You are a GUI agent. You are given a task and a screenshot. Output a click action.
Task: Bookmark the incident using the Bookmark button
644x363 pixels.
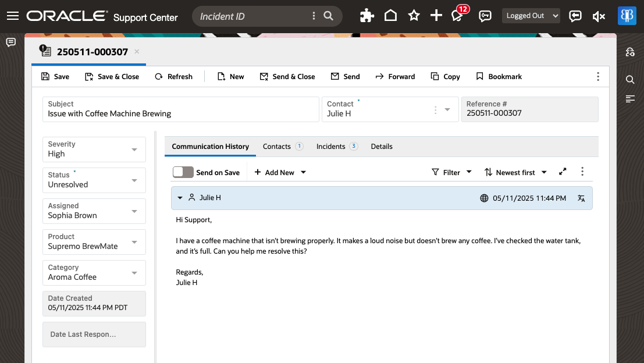(499, 76)
